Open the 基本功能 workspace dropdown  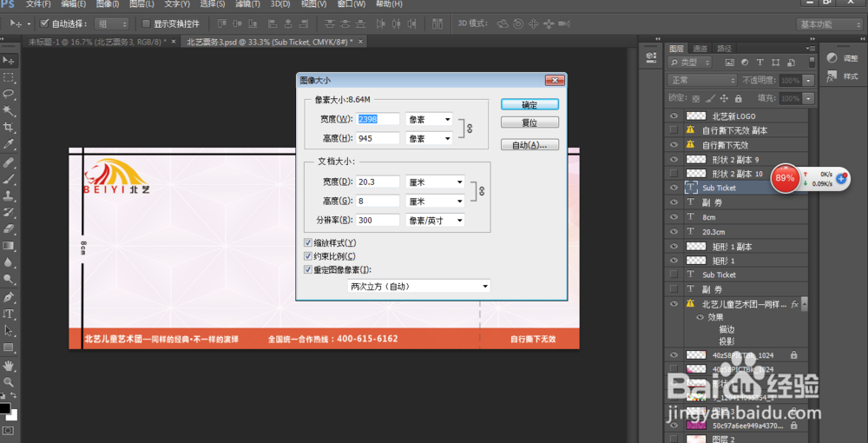tap(829, 24)
